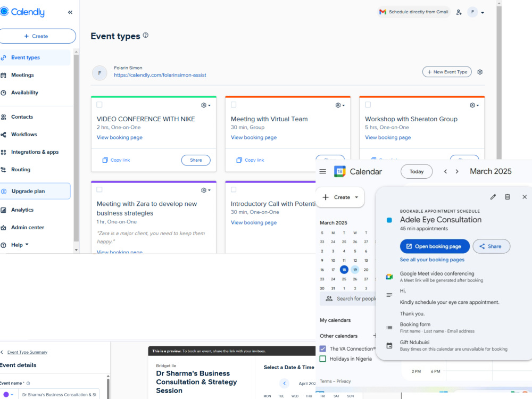Image resolution: width=532 pixels, height=399 pixels.
Task: Uncheck The VA Connection calendar
Action: 323,349
